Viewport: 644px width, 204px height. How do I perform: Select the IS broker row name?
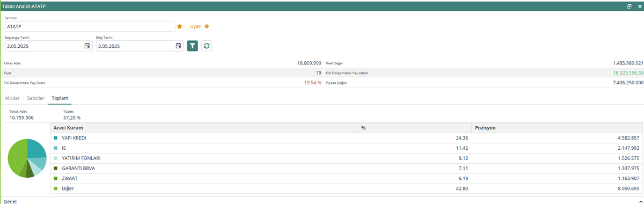click(x=64, y=148)
